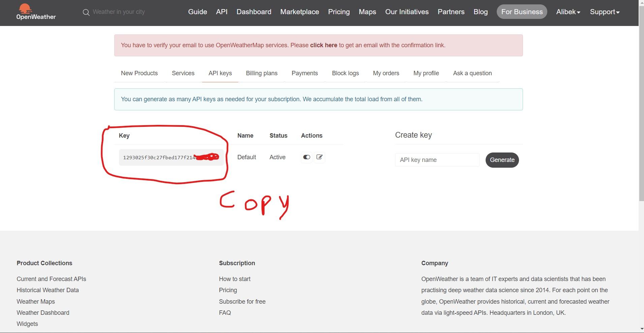The image size is (644, 333).
Task: Select the API keys tab
Action: click(220, 73)
